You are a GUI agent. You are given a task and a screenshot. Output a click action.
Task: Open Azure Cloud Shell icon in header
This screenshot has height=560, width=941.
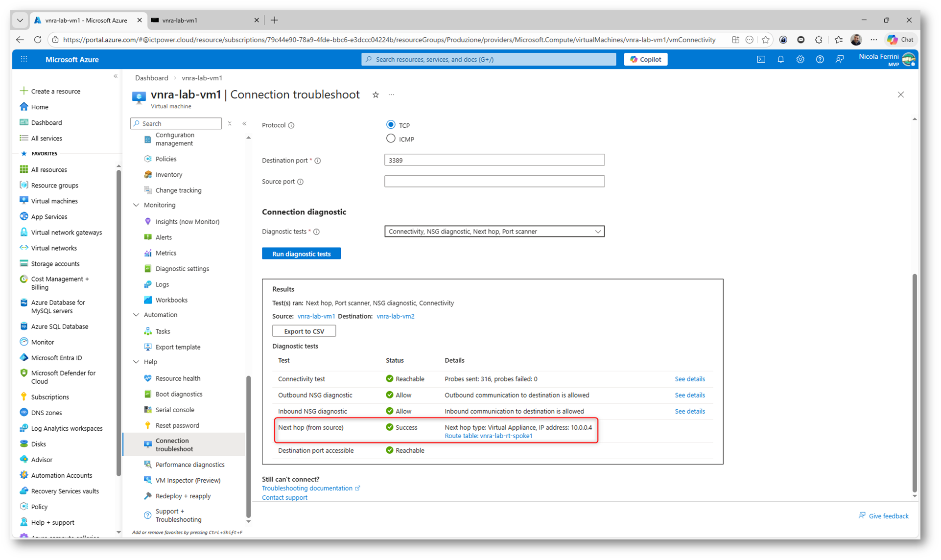761,59
